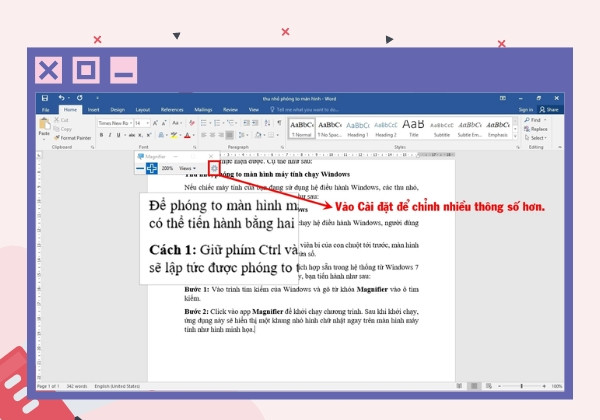600x420 pixels.
Task: Apply subscript formatting
Action: pyautogui.click(x=140, y=135)
